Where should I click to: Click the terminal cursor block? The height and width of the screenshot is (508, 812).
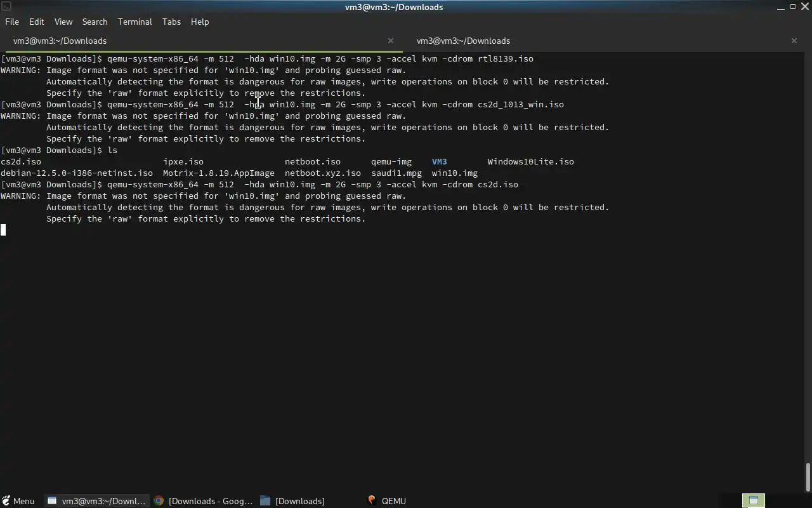[3, 230]
